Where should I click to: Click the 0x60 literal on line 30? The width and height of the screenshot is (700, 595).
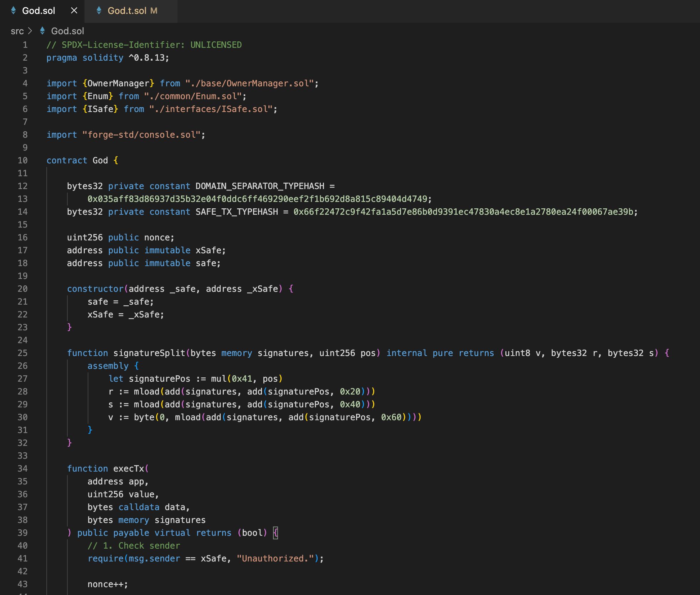point(391,417)
